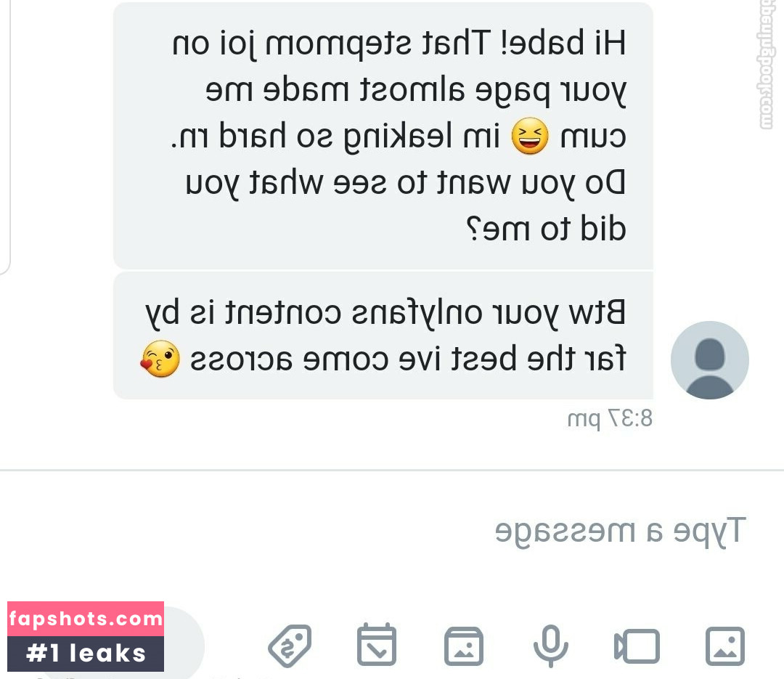784x679 pixels.
Task: Attach a photo with the image icon
Action: [724, 646]
